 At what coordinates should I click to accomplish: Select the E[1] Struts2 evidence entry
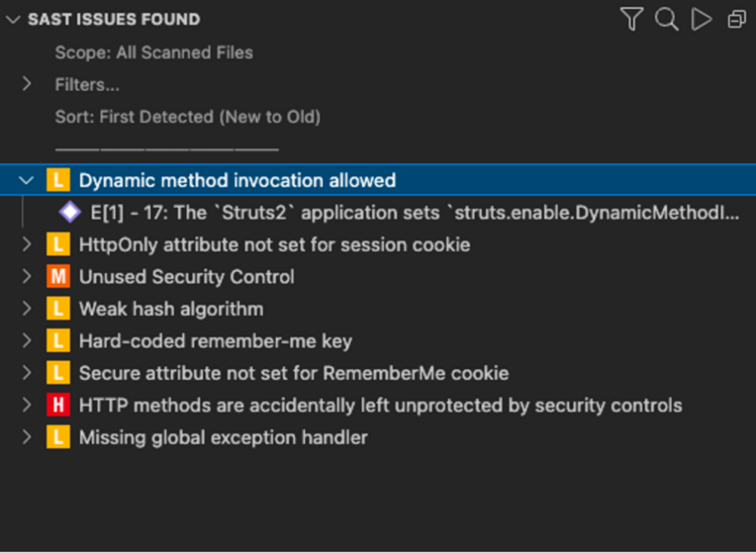[x=305, y=212]
